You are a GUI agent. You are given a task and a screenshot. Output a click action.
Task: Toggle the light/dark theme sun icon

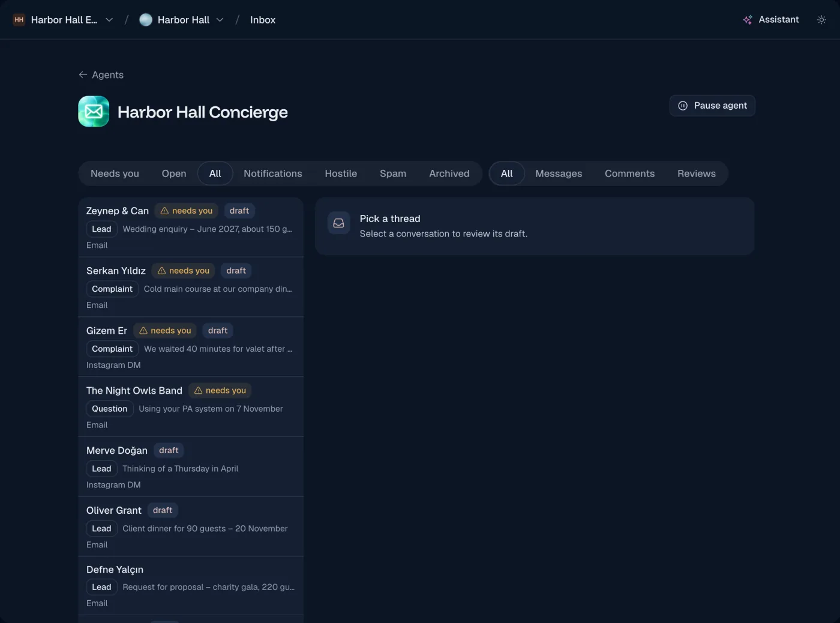[x=821, y=20]
